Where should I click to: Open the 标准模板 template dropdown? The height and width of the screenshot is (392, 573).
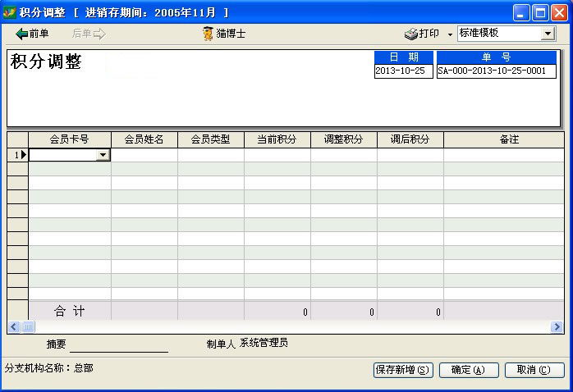548,34
